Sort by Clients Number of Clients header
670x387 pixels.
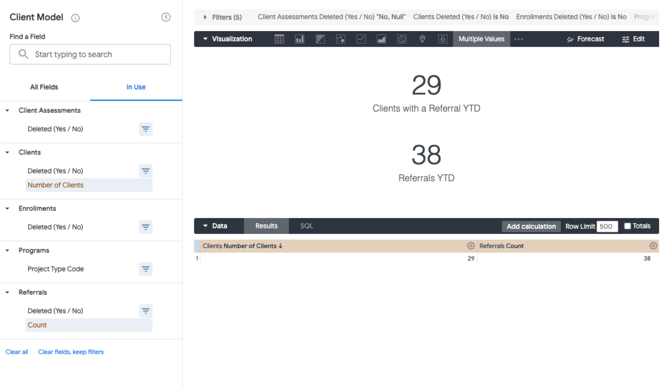click(x=242, y=246)
